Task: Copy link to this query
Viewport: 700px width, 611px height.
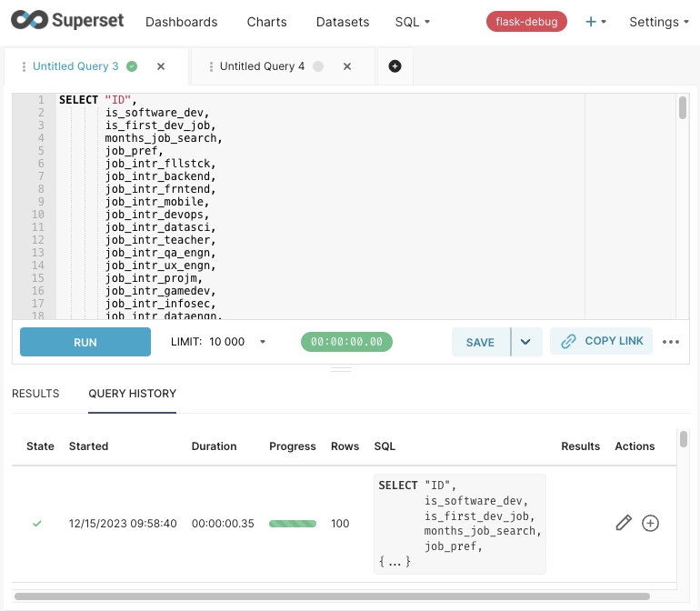Action: point(602,341)
